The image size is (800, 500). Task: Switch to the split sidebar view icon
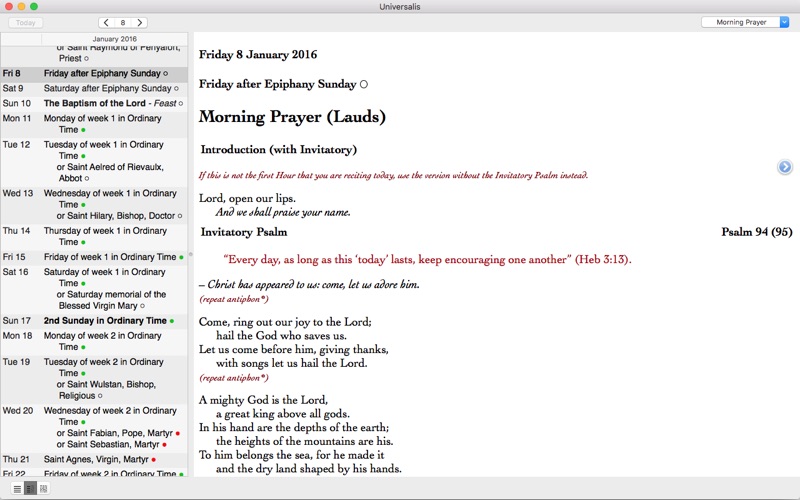click(30, 489)
